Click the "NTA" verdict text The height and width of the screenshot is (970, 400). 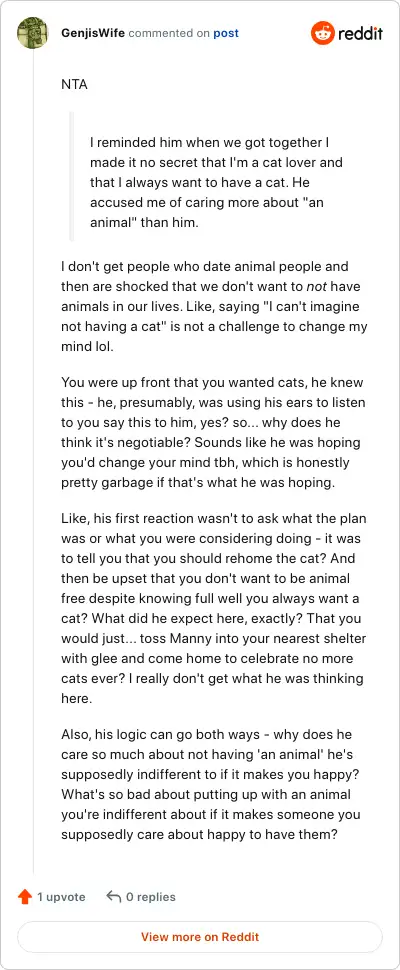coord(74,85)
